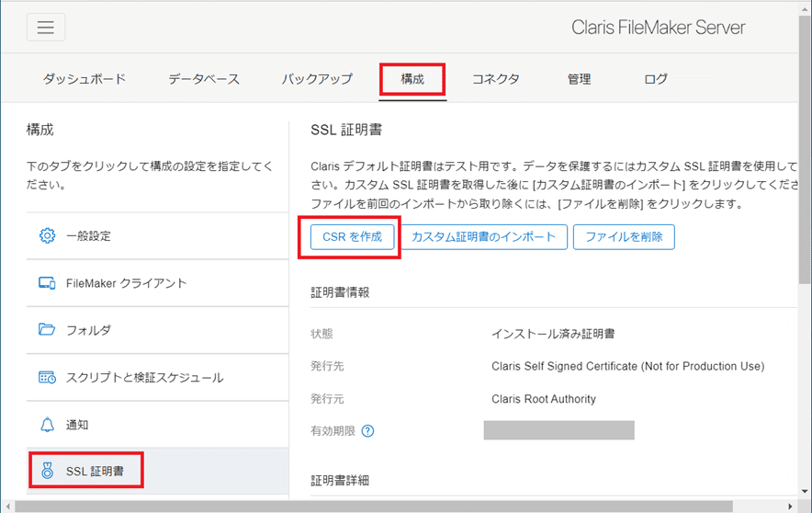
Task: Open the hamburger menu button
Action: pos(46,27)
